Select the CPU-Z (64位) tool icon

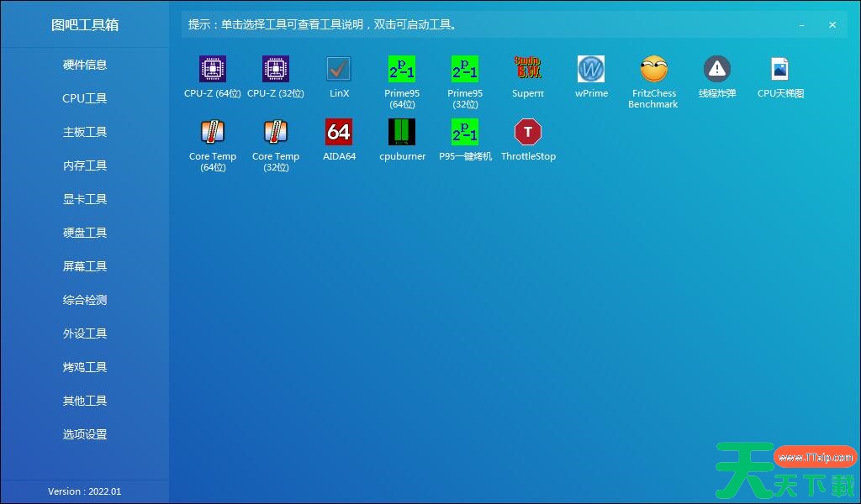213,69
